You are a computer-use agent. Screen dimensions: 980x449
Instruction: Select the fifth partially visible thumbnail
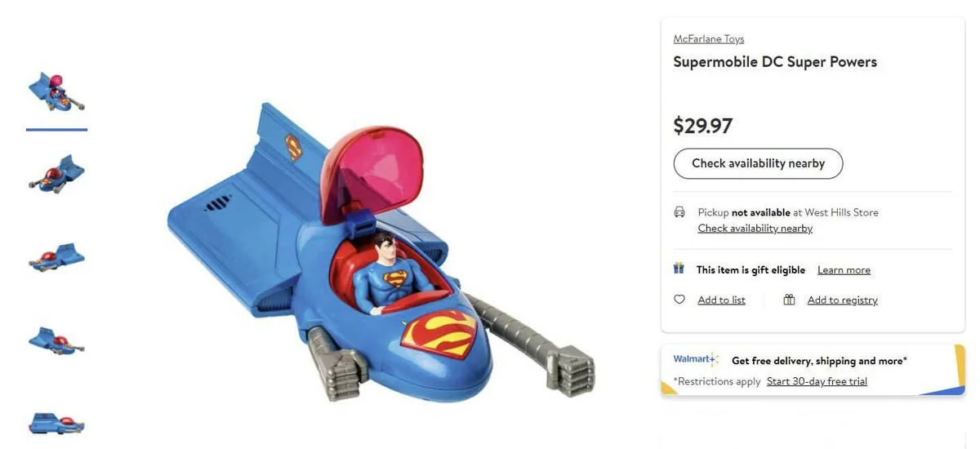coord(56,423)
